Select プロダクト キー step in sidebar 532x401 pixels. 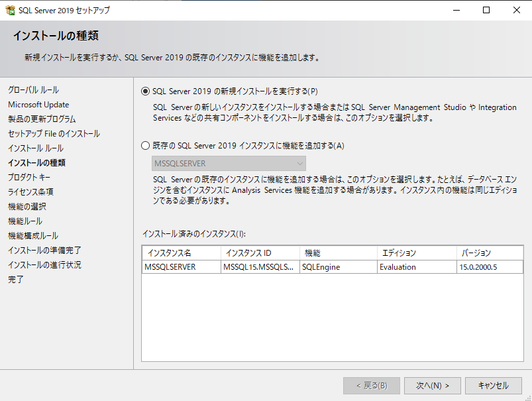click(x=29, y=177)
